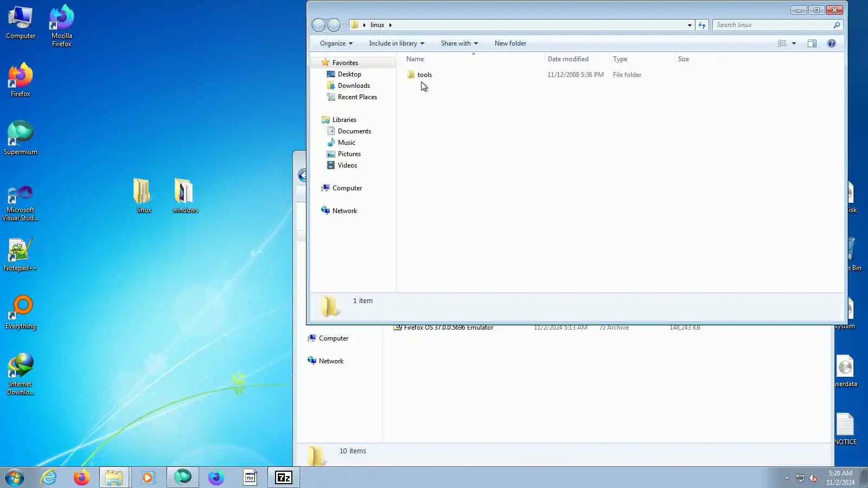Switch to Windows Explorer taskbar button

(114, 478)
